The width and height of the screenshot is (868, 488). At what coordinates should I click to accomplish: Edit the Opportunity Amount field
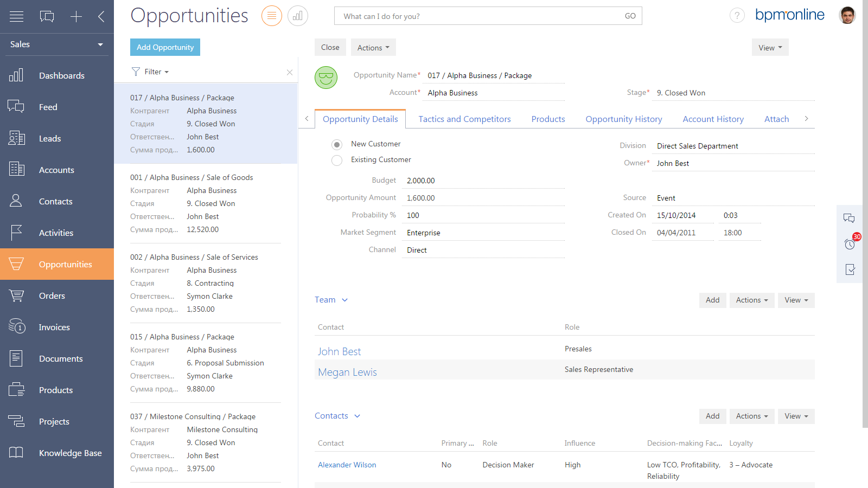click(483, 198)
